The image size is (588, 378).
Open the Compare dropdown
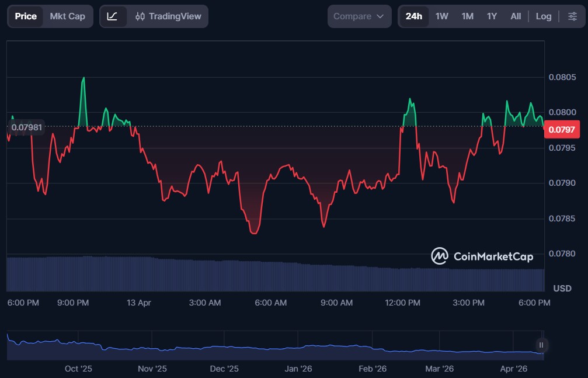click(359, 16)
